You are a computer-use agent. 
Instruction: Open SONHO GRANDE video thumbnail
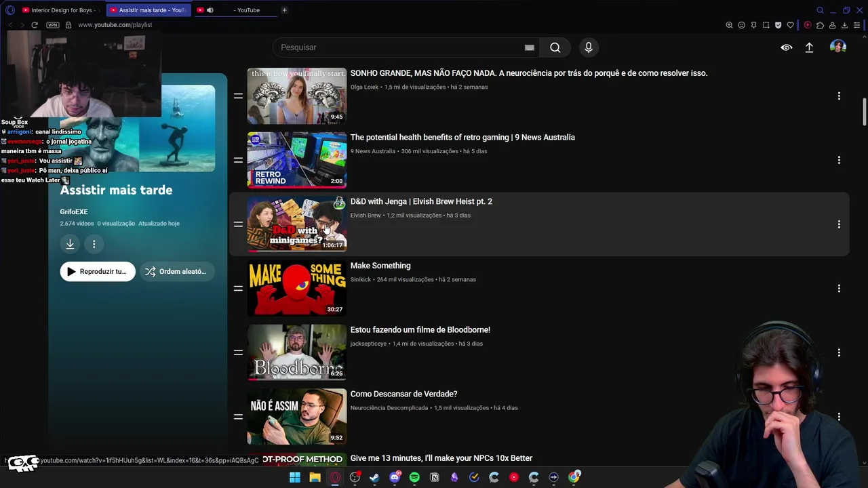pos(296,96)
